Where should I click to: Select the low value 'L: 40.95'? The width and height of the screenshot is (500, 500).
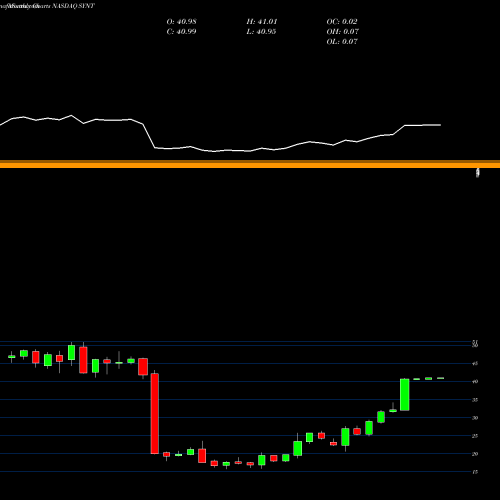[261, 32]
